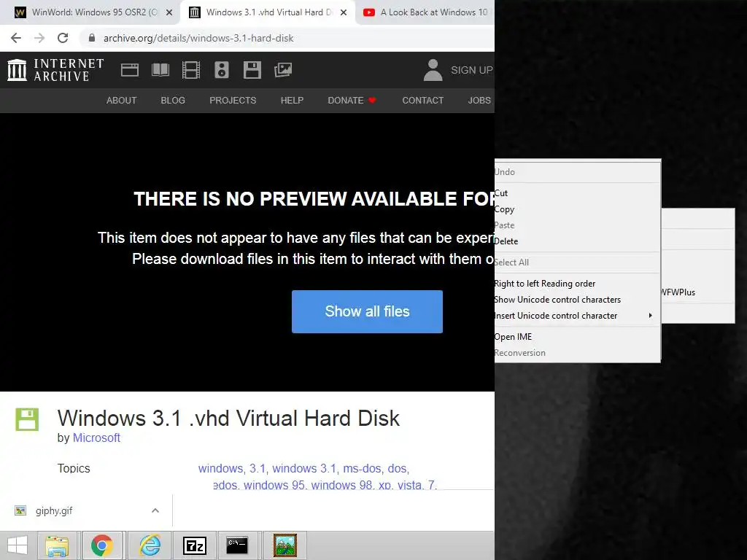The height and width of the screenshot is (560, 747).
Task: Open the Audio speaker icon
Action: [x=222, y=70]
